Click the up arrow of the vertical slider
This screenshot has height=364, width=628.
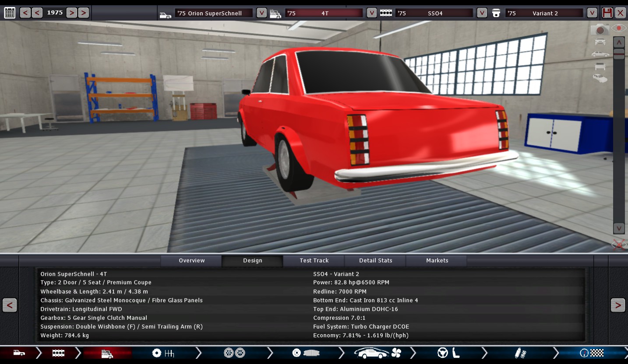click(x=619, y=42)
